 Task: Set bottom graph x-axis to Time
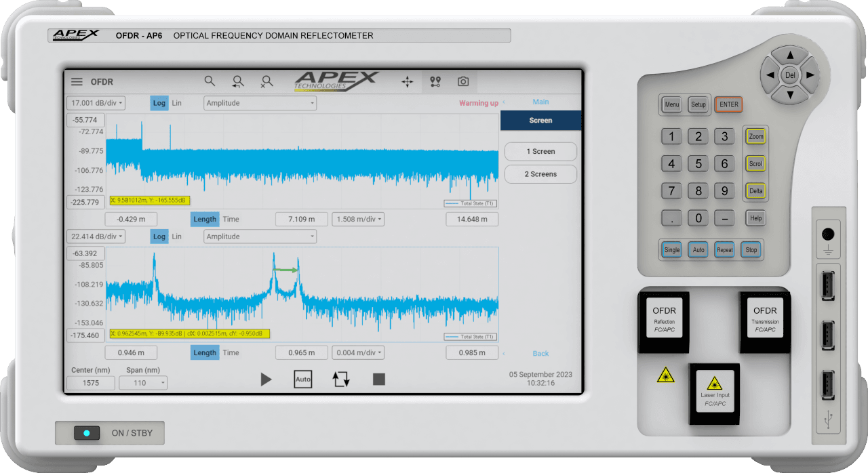tap(231, 353)
